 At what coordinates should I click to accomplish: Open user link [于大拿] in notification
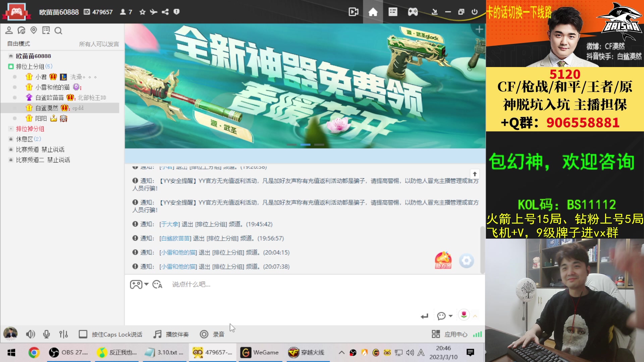click(169, 224)
